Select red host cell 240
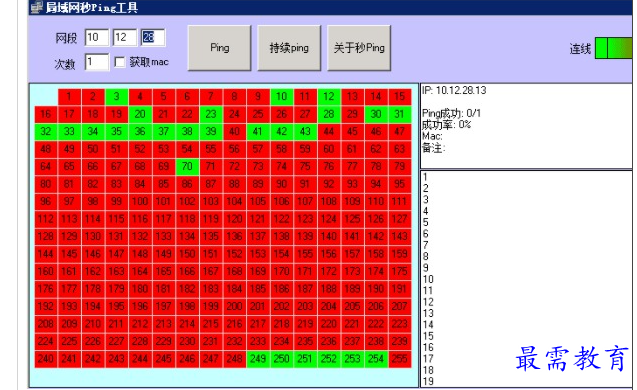This screenshot has width=637, height=390. point(46,359)
